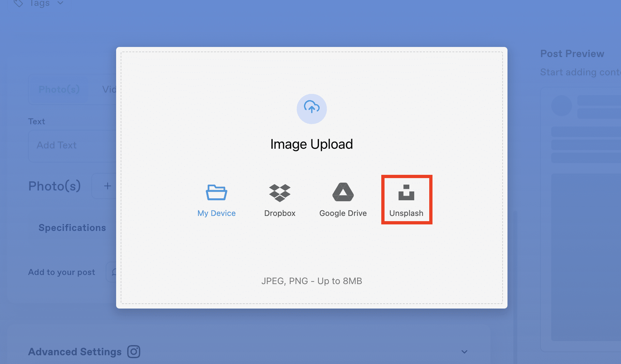Open the Unsplash image library
The width and height of the screenshot is (621, 364).
pyautogui.click(x=406, y=199)
